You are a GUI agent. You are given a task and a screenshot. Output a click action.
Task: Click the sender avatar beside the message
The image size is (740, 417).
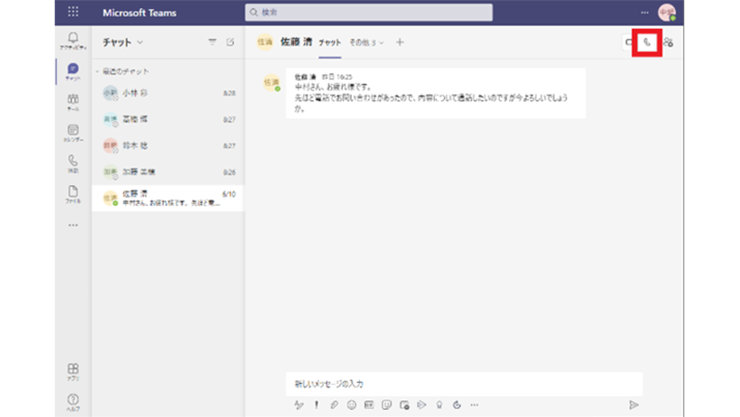click(271, 82)
